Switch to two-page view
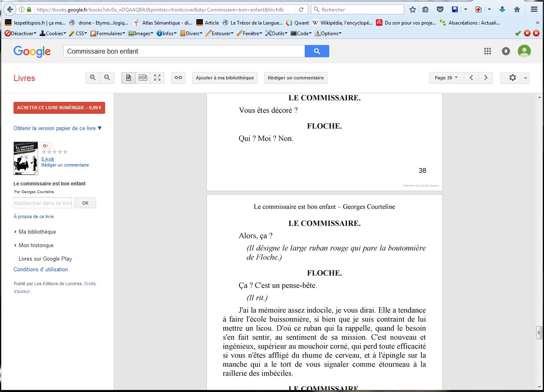544x392 pixels. tap(143, 78)
